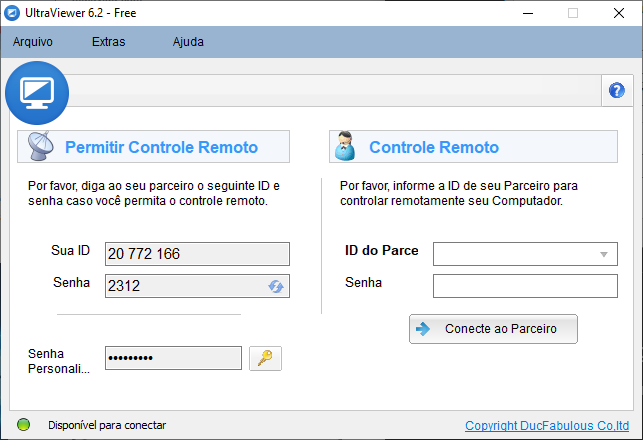
Task: Refresh the generated password in Senha
Action: pyautogui.click(x=276, y=286)
